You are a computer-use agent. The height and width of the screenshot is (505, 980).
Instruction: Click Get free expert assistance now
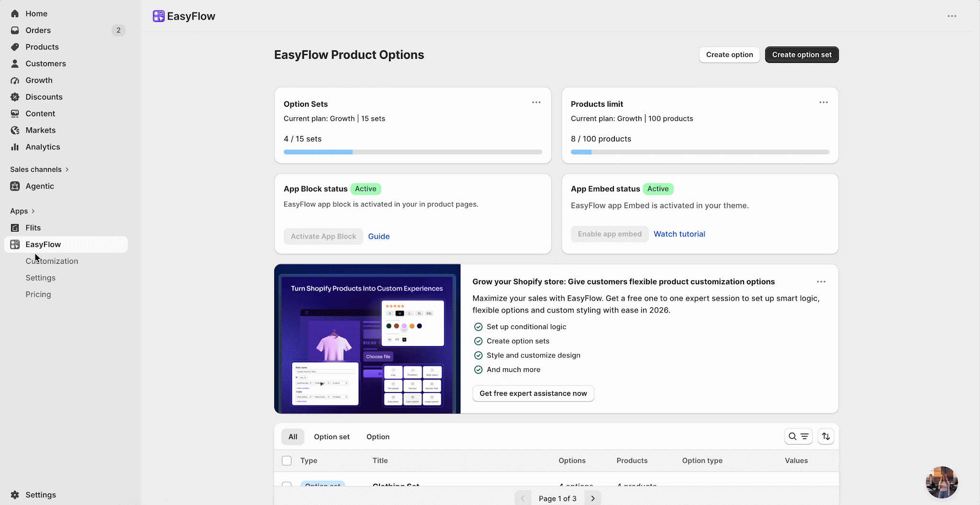point(533,393)
